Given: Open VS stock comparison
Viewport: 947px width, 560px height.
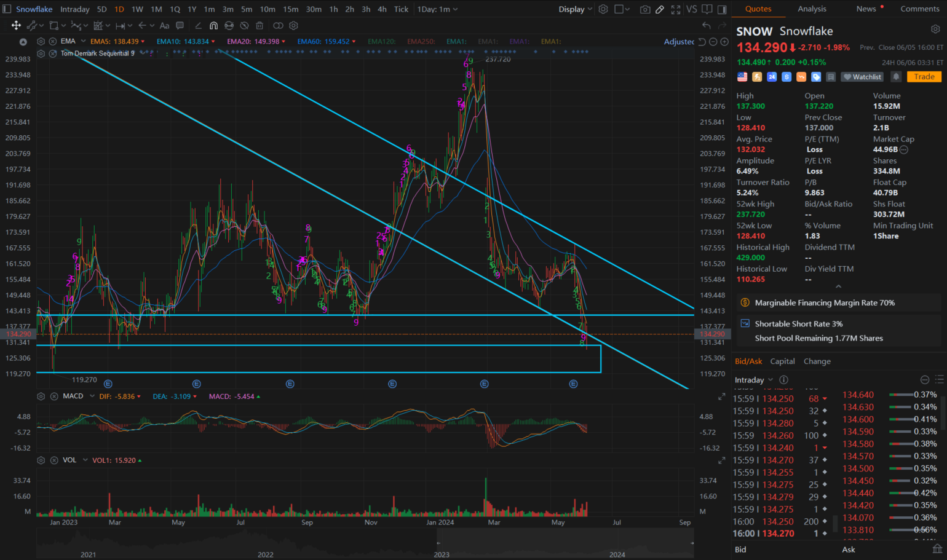Looking at the screenshot, I should pyautogui.click(x=692, y=9).
